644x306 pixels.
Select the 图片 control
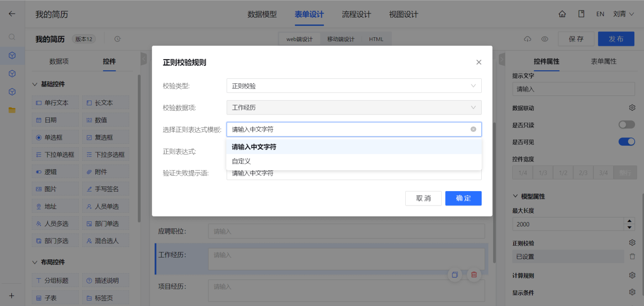[56, 189]
